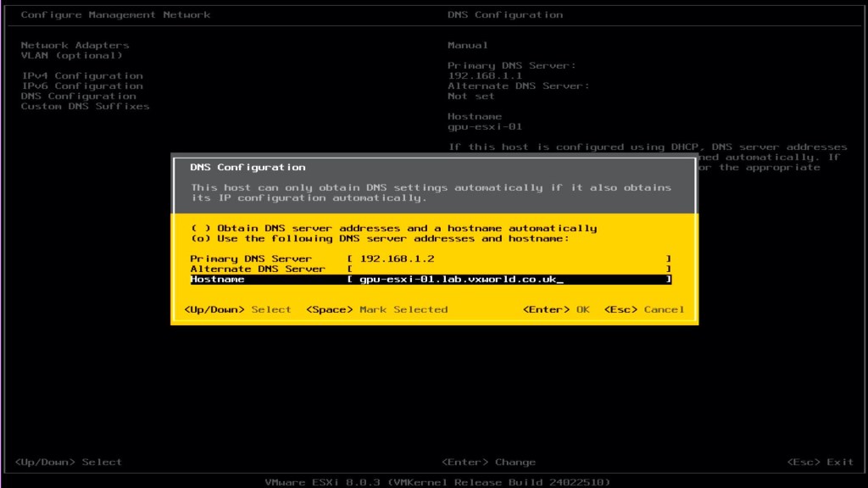Screen dimensions: 868x488
Task: Open Custom DNS Suffixes menu entry
Action: (85, 106)
